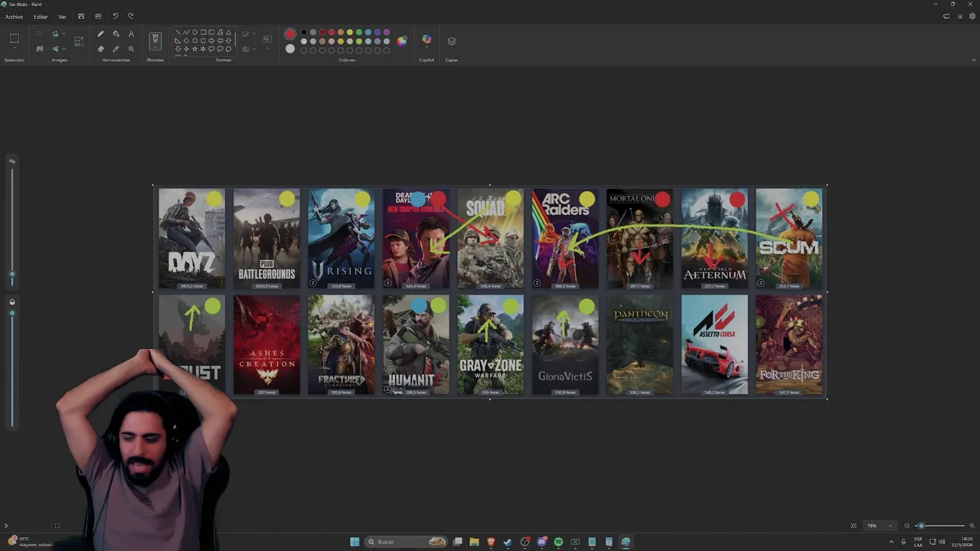Click the Rotate image icon

click(x=55, y=34)
